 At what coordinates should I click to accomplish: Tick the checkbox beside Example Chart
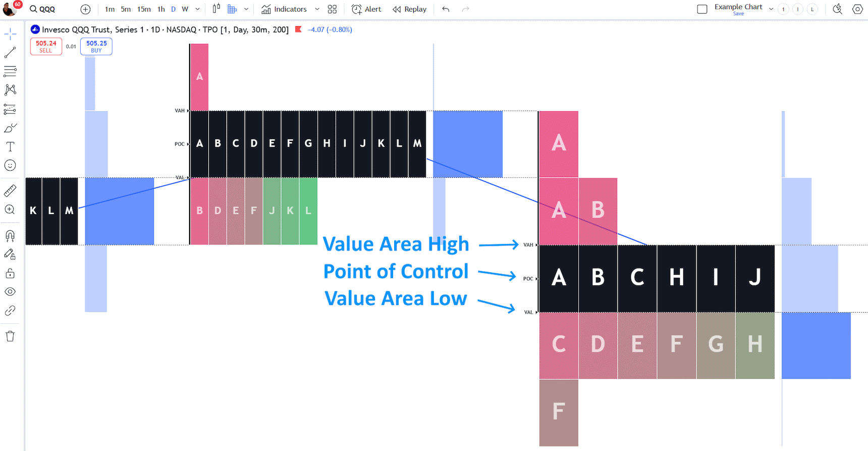(x=702, y=9)
